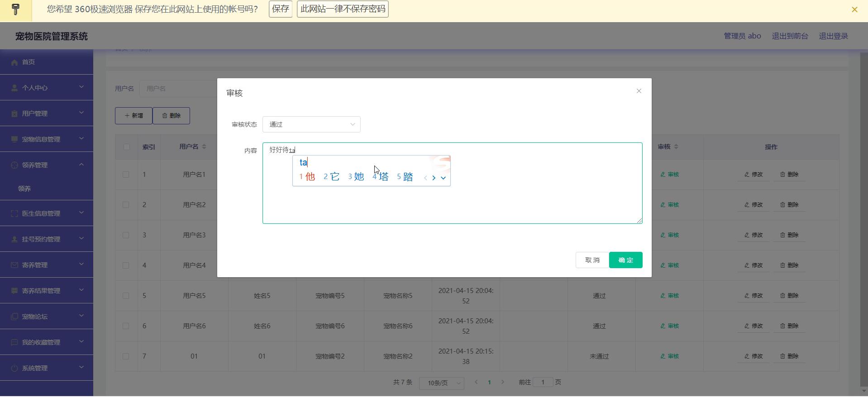
Task: Click inside the 内容 text area
Action: click(452, 183)
